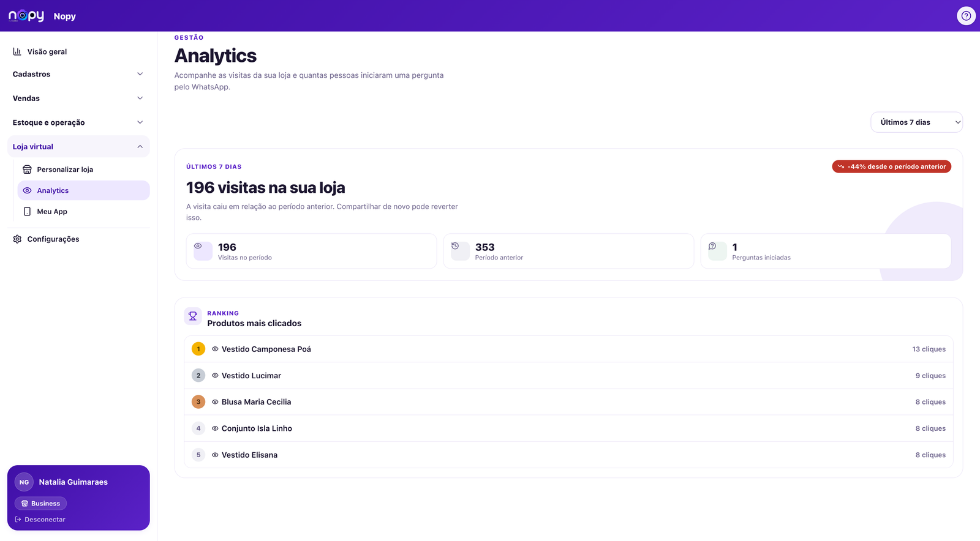Collapse the Loja virtual section chevron
Viewport: 980px width, 541px height.
[x=140, y=147]
